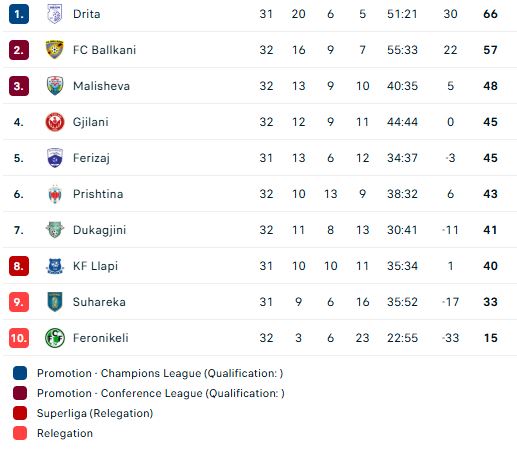Image resolution: width=517 pixels, height=455 pixels.
Task: Open the Drita team page link
Action: 87,14
